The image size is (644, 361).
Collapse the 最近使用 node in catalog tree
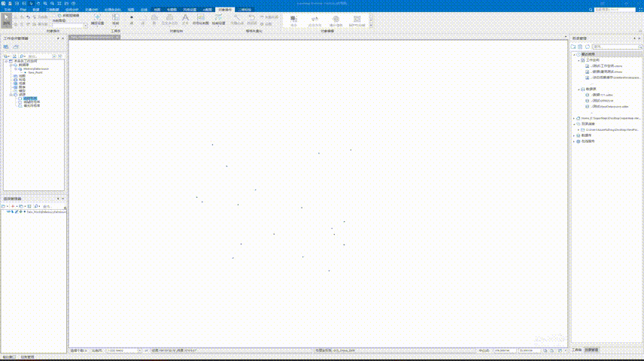[574, 54]
